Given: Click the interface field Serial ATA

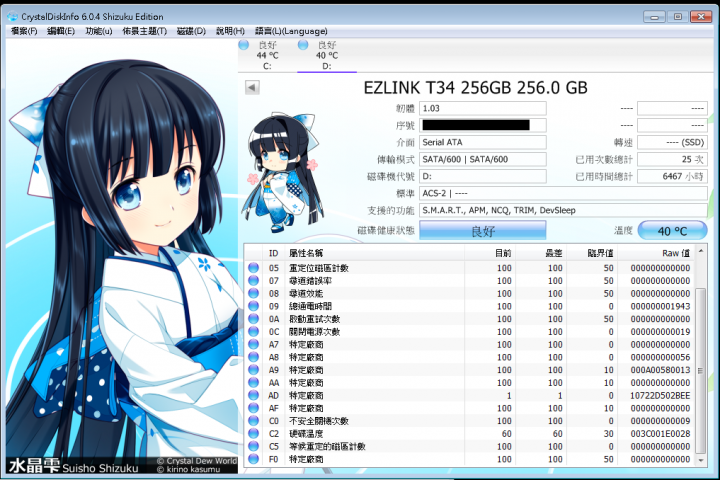Looking at the screenshot, I should coord(483,142).
